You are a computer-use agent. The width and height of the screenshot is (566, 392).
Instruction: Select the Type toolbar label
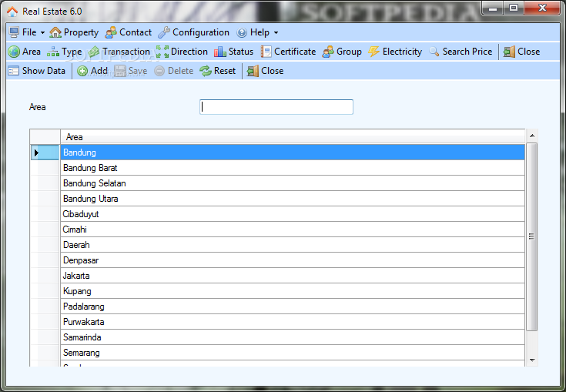coord(72,52)
